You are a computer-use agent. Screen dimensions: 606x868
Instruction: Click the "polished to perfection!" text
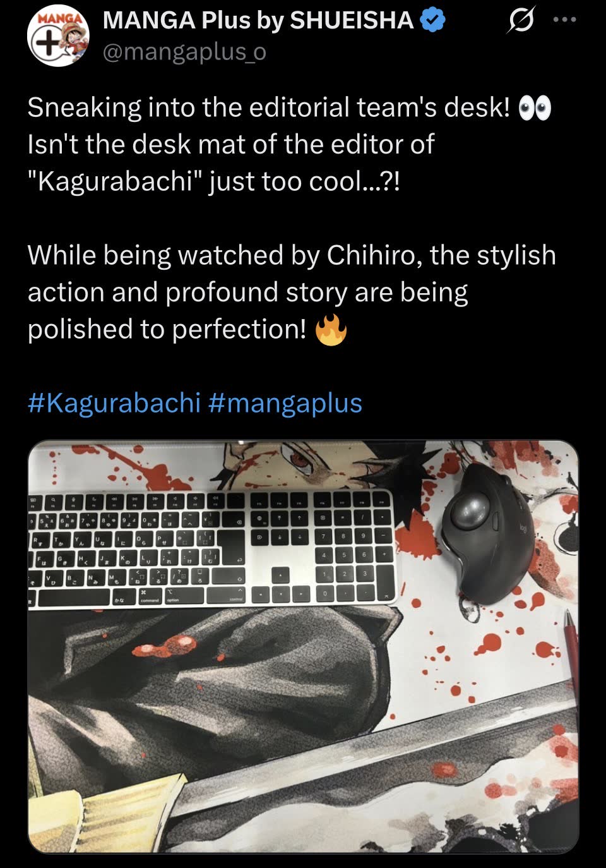(x=167, y=330)
